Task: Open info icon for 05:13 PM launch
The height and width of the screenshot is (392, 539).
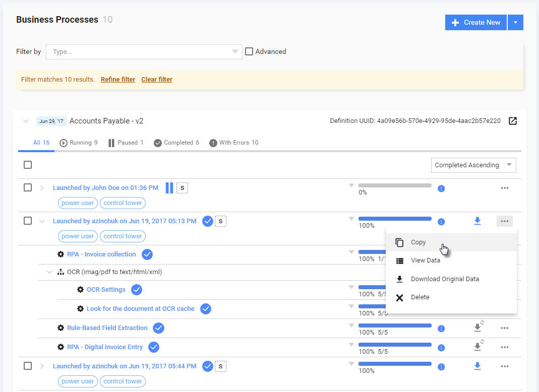Action: [x=441, y=222]
